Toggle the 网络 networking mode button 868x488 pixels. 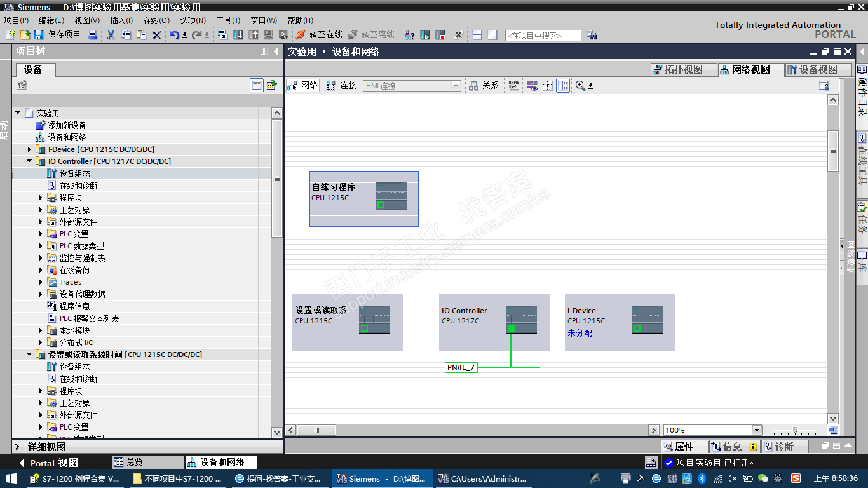point(302,85)
